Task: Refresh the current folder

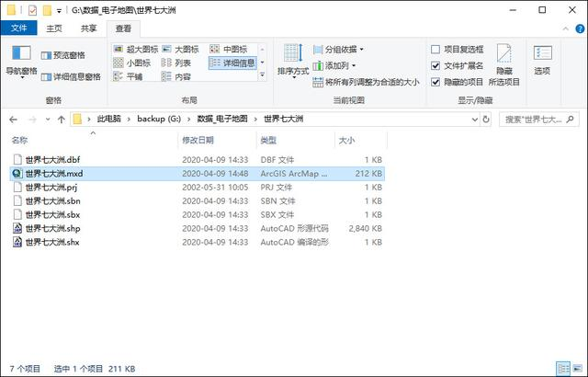Action: point(486,120)
